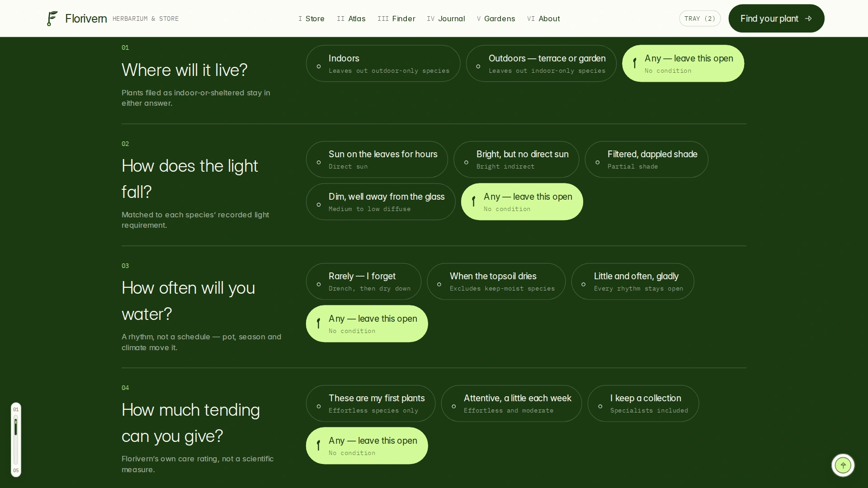Click the question progress indicator bar
This screenshot has height=488, width=868.
point(16,440)
